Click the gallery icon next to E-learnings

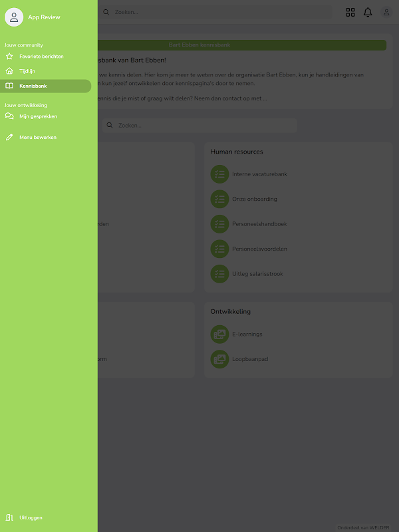tap(220, 334)
